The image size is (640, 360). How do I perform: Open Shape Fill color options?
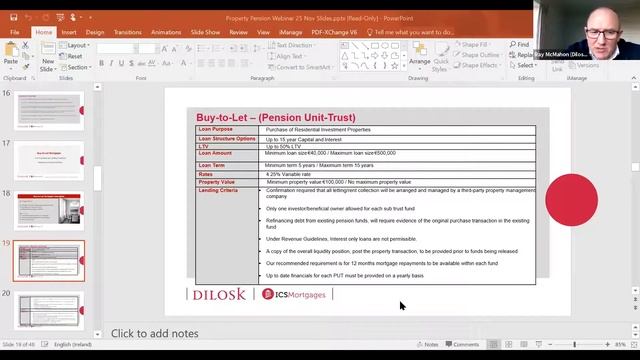pos(473,44)
